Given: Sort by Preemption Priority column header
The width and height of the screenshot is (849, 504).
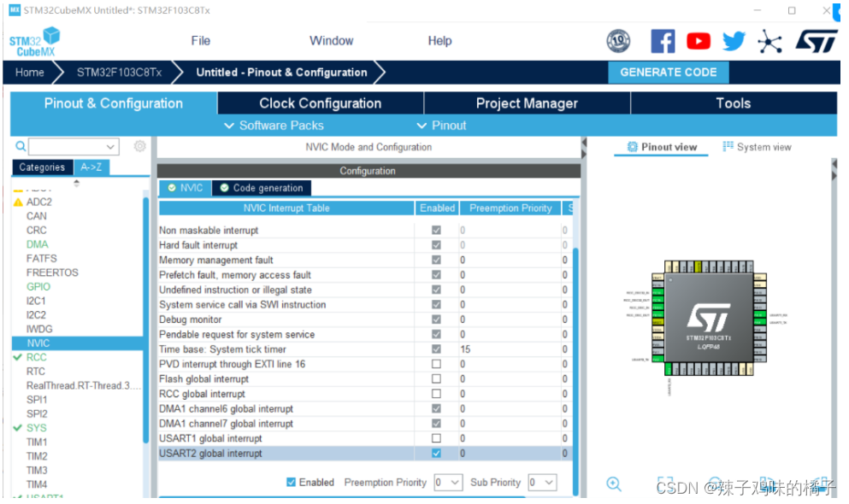Looking at the screenshot, I should click(510, 208).
